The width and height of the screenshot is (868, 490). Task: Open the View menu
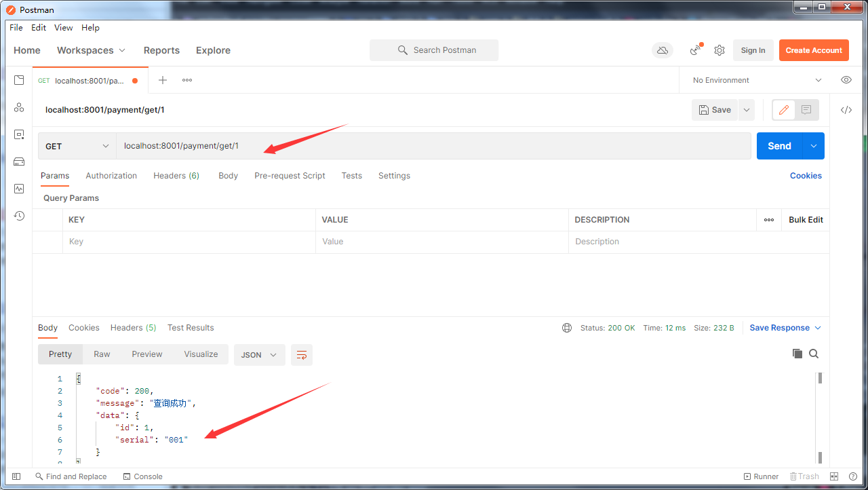click(64, 28)
